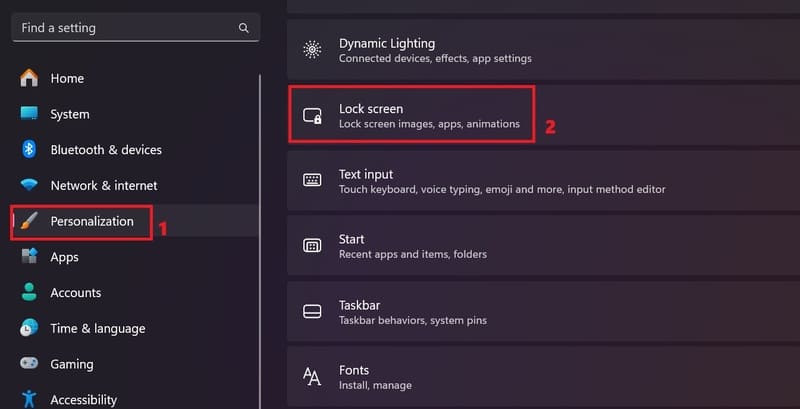Click the Accounts person icon
This screenshot has width=800, height=409.
point(29,292)
